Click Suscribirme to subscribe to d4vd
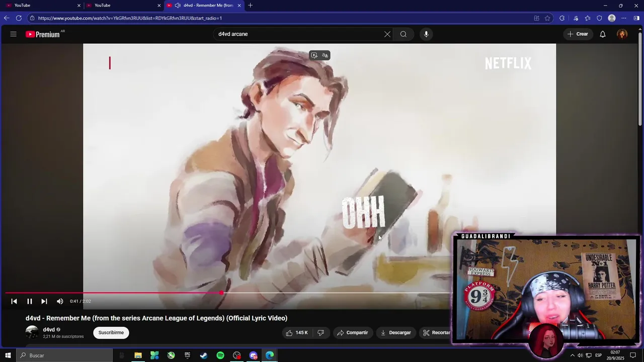The width and height of the screenshot is (644, 362). pyautogui.click(x=111, y=333)
